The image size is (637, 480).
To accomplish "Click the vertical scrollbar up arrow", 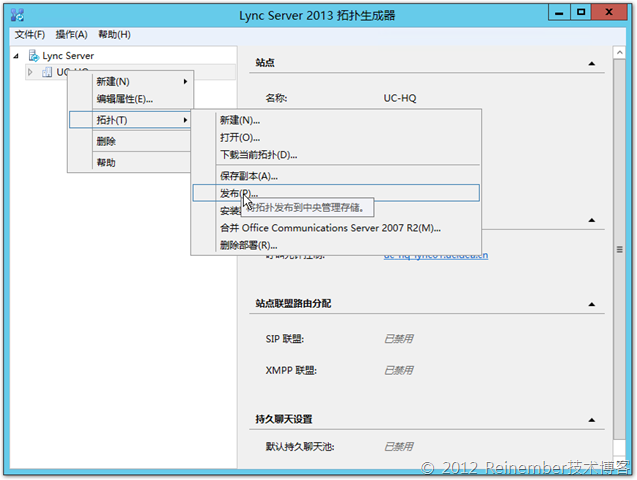I will [x=619, y=53].
